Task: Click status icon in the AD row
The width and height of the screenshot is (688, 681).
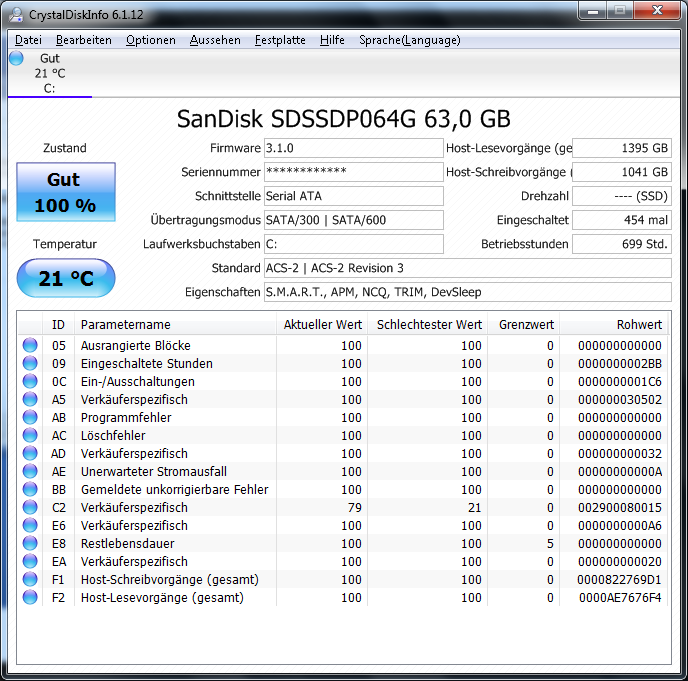Action: pos(30,453)
